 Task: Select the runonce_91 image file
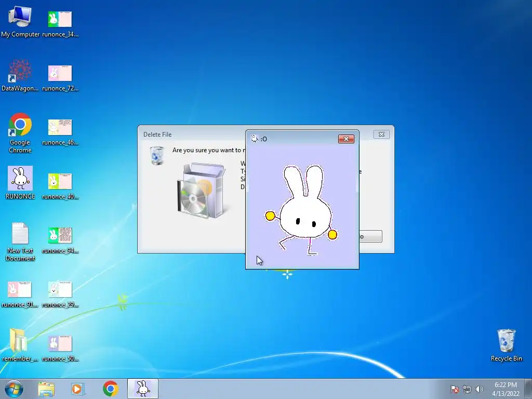[20, 294]
